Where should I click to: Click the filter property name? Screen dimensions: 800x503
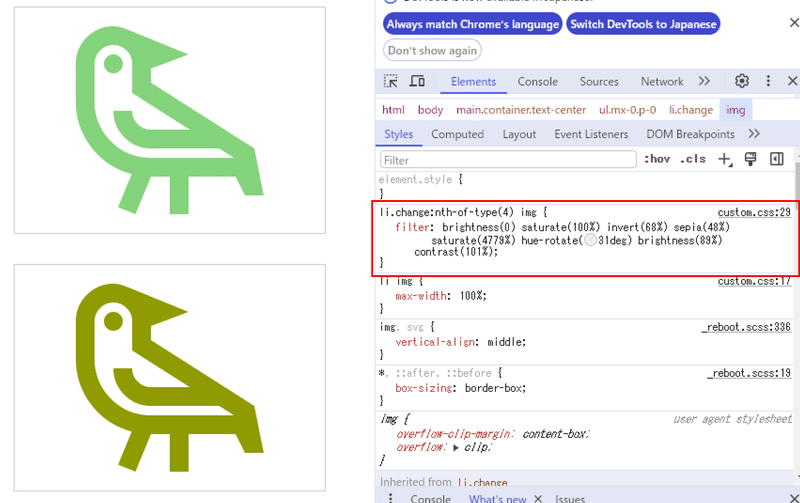coord(412,227)
